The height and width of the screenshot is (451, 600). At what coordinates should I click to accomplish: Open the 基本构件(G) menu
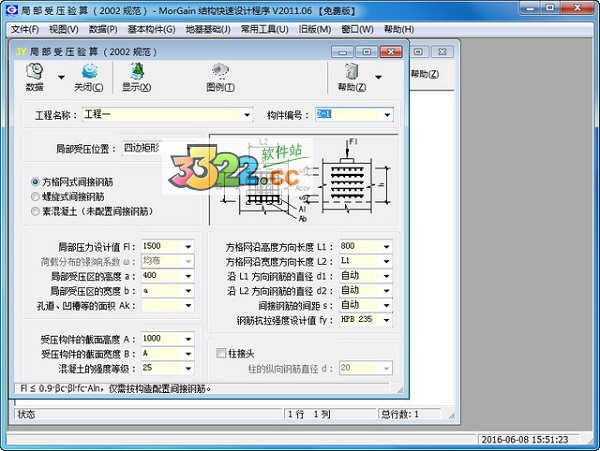point(152,29)
